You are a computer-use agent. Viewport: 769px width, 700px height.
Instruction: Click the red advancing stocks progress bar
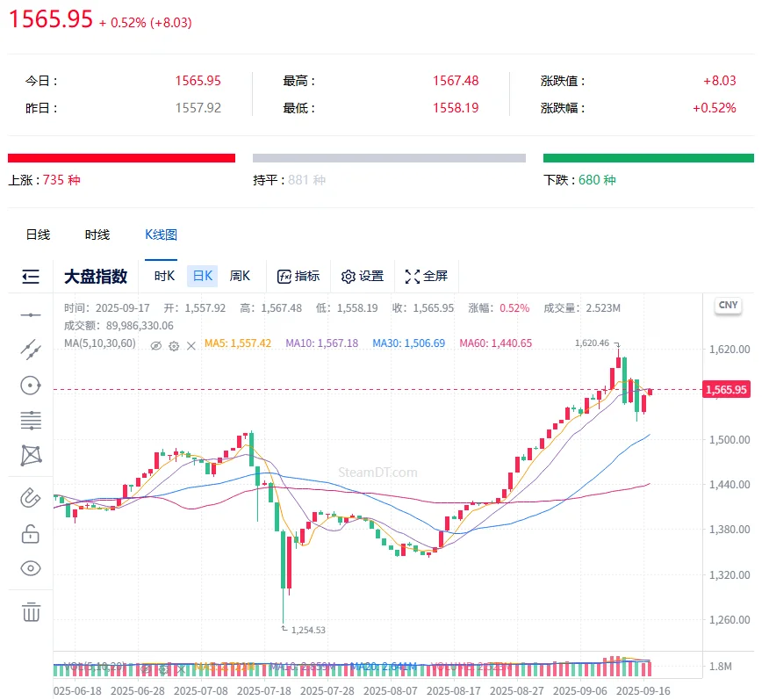(x=121, y=157)
